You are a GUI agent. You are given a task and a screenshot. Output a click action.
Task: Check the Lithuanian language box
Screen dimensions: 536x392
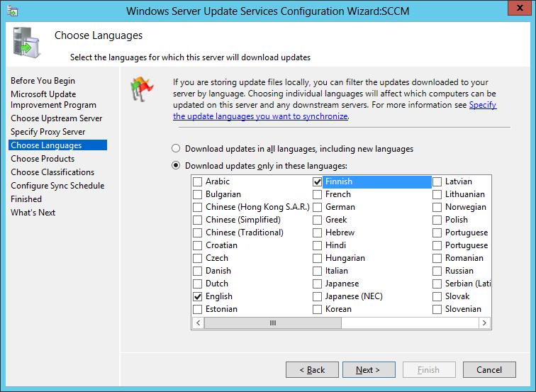pyautogui.click(x=437, y=194)
